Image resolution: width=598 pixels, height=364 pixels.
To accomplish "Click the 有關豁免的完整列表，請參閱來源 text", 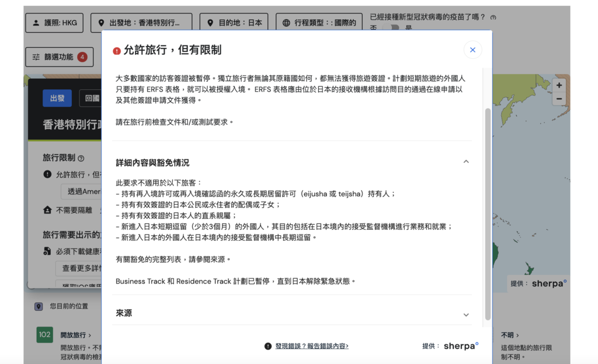I will click(173, 260).
